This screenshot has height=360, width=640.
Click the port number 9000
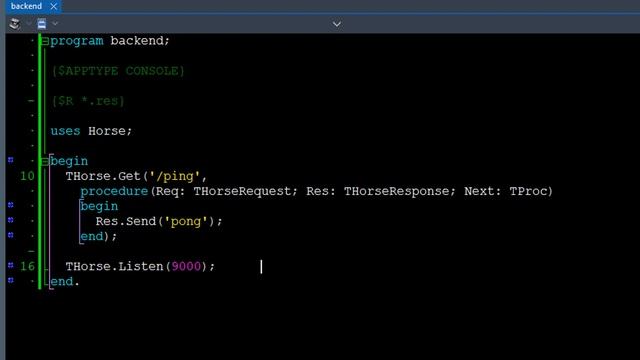(x=186, y=267)
